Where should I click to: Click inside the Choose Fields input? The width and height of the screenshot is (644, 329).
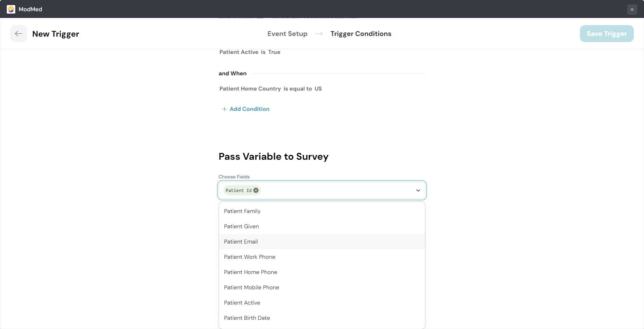pos(336,190)
